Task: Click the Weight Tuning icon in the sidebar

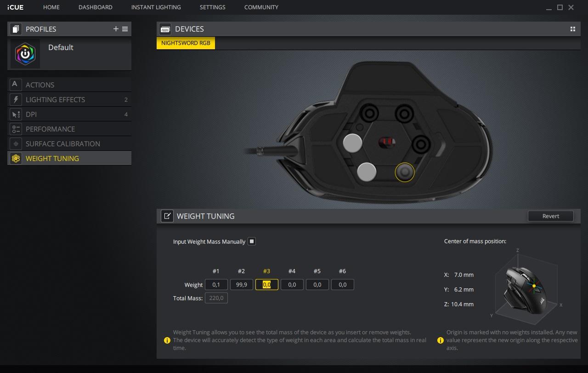Action: 16,158
